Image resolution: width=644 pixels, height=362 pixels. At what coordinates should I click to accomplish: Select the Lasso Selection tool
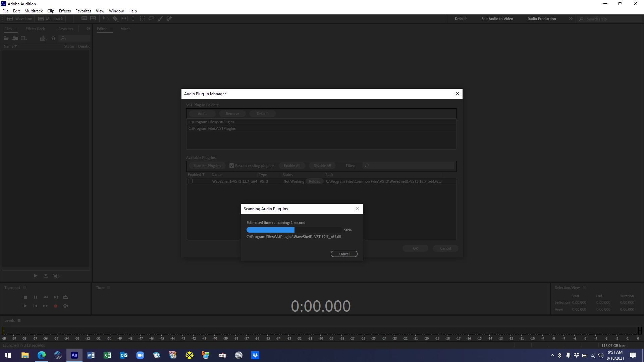(x=151, y=19)
